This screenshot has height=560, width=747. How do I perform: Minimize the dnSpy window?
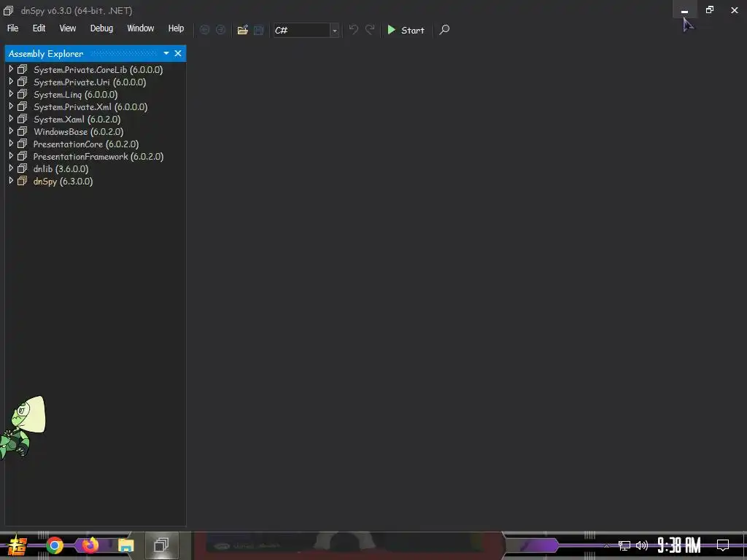(684, 10)
